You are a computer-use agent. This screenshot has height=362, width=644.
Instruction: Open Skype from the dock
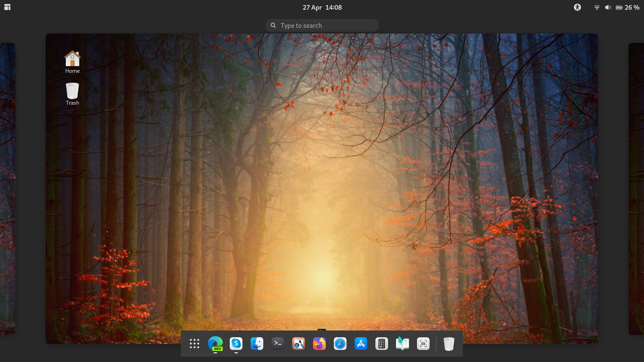tap(236, 344)
